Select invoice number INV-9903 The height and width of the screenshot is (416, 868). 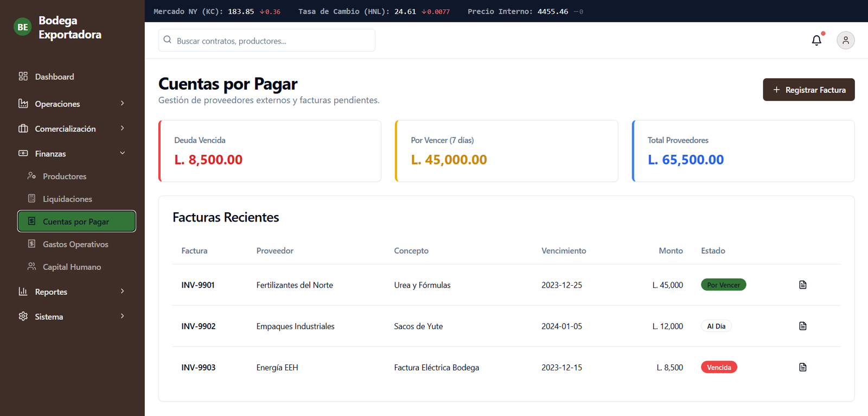(x=199, y=367)
